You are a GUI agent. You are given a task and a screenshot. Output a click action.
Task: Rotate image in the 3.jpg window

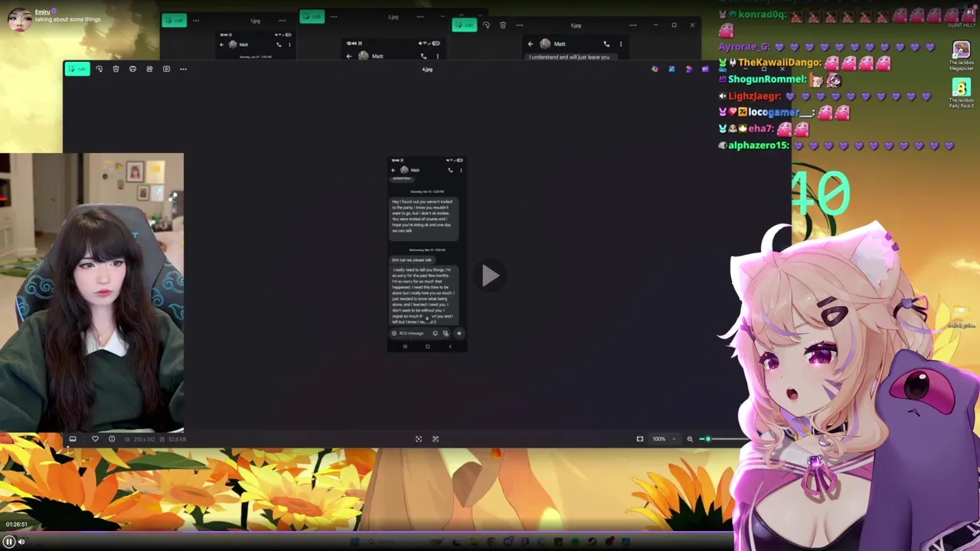pyautogui.click(x=486, y=25)
